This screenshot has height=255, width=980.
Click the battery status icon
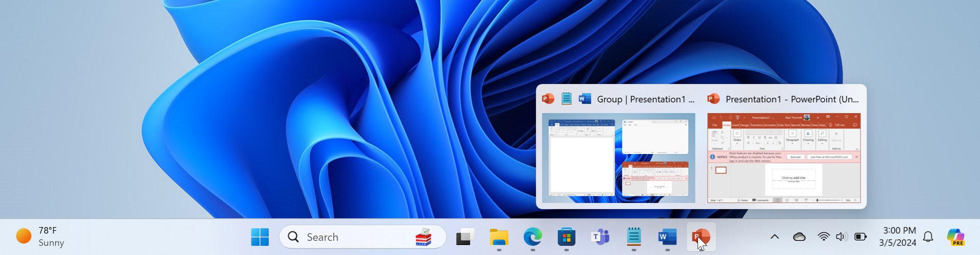(x=861, y=237)
